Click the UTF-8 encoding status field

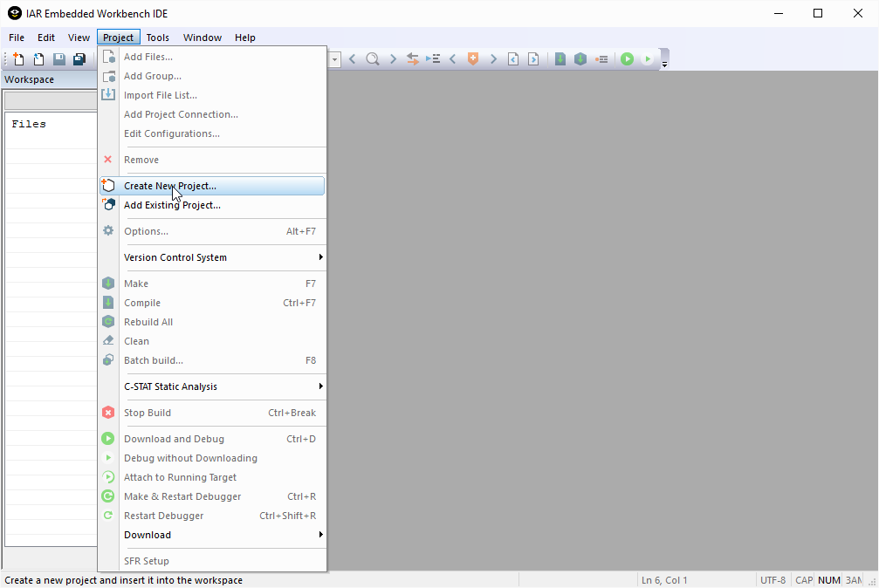pos(773,580)
